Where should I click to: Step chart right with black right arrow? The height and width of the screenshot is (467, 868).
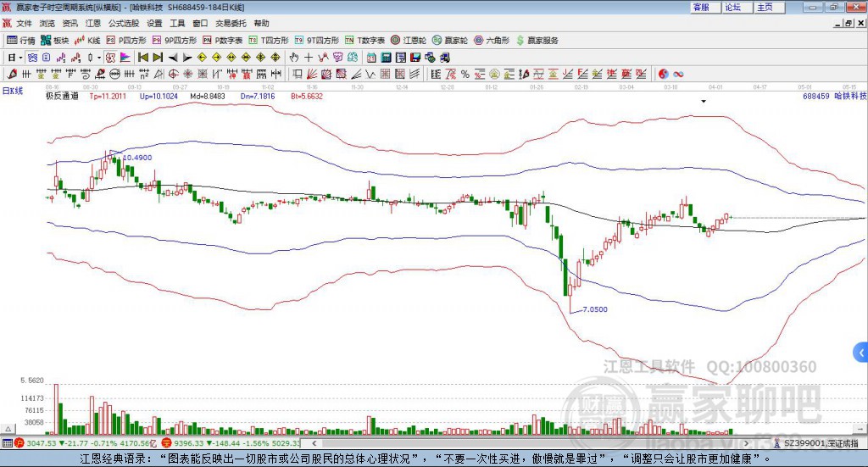coord(187,58)
